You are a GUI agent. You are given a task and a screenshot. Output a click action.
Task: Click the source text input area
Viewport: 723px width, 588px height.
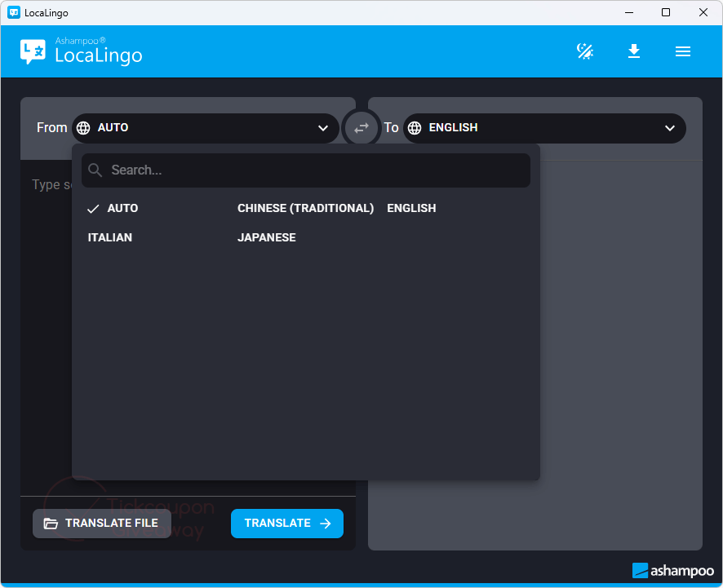pos(47,327)
